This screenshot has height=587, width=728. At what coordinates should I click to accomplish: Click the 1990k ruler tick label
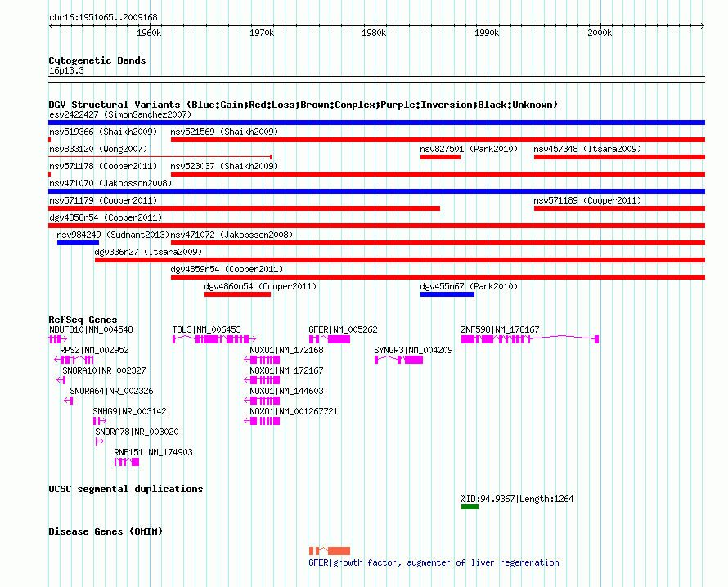(487, 33)
